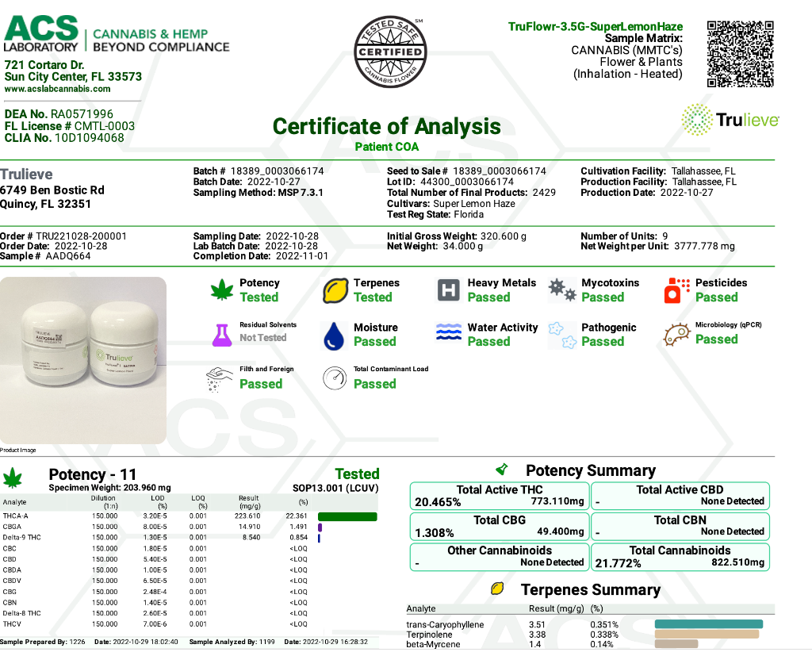Click the Pesticides Passed status
The height and width of the screenshot is (652, 812).
717,297
